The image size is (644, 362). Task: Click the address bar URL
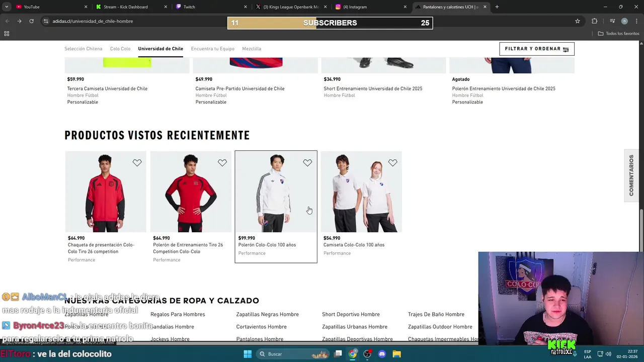click(x=93, y=21)
